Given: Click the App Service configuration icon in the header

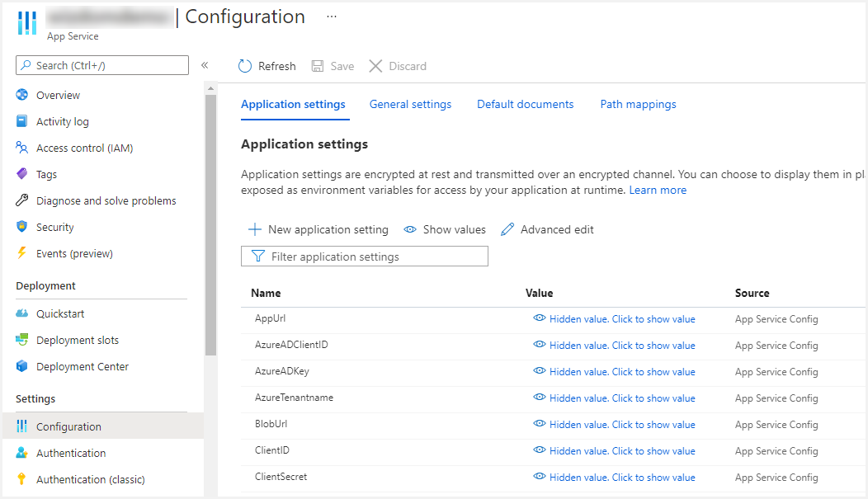Looking at the screenshot, I should tap(26, 23).
